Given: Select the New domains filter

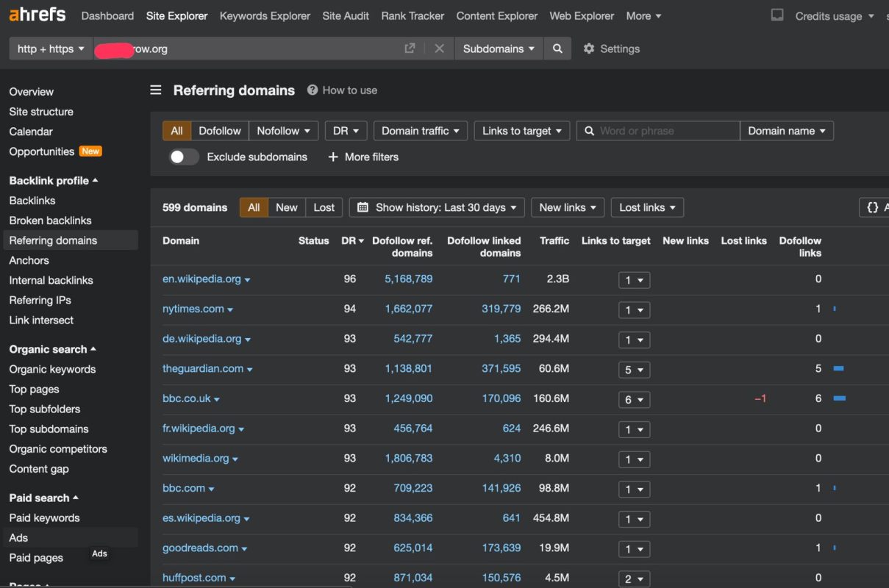Looking at the screenshot, I should point(287,207).
